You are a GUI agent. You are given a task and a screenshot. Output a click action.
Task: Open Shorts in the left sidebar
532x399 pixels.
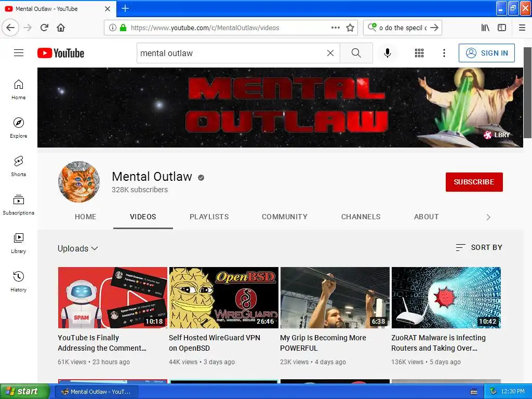coord(19,166)
